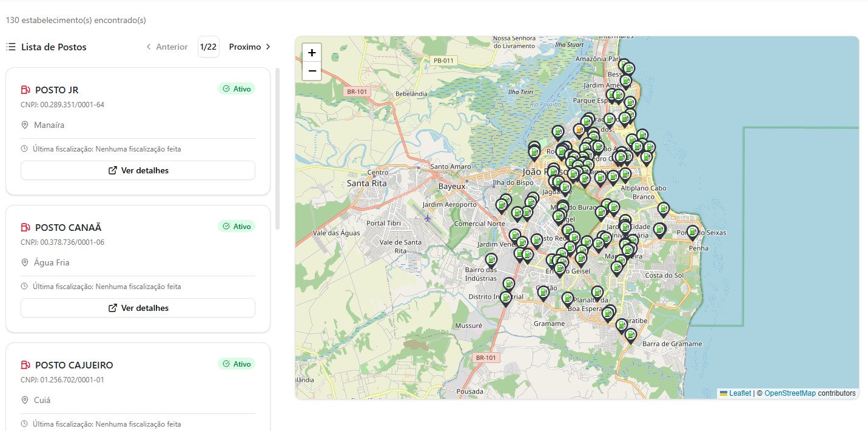868x443 pixels.
Task: Click CNPJ 01.256.702/0001-01
Action: coord(62,380)
